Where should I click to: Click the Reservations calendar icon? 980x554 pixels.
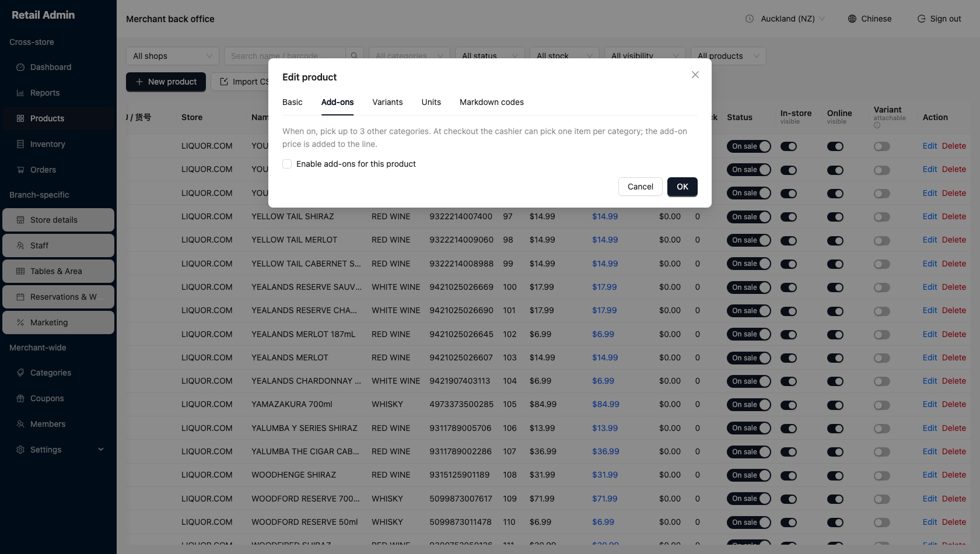[20, 297]
